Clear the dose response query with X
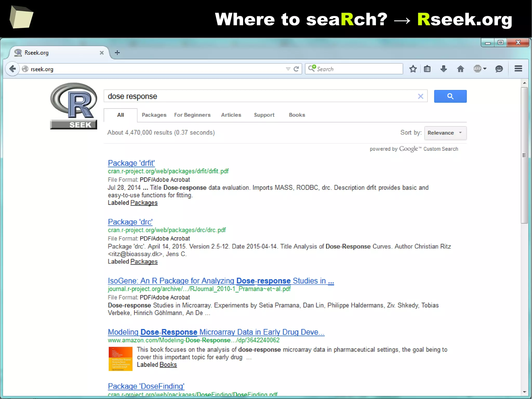532x399 pixels. pyautogui.click(x=421, y=96)
